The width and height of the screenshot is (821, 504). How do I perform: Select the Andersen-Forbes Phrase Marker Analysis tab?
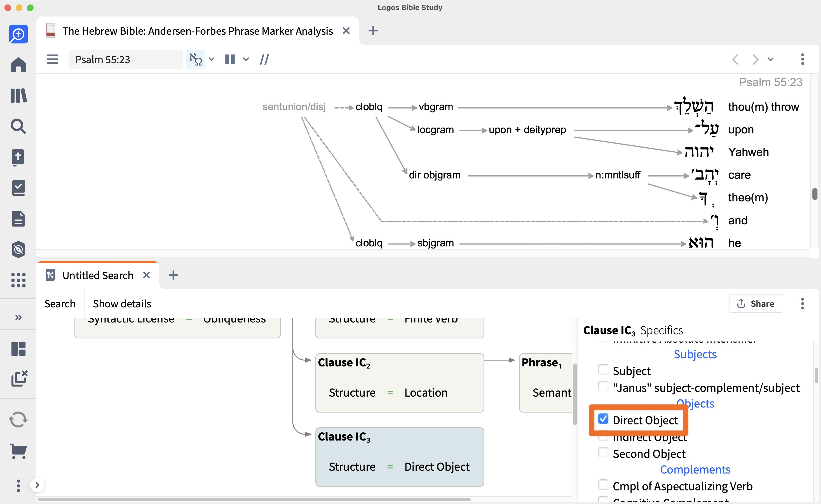pyautogui.click(x=197, y=31)
